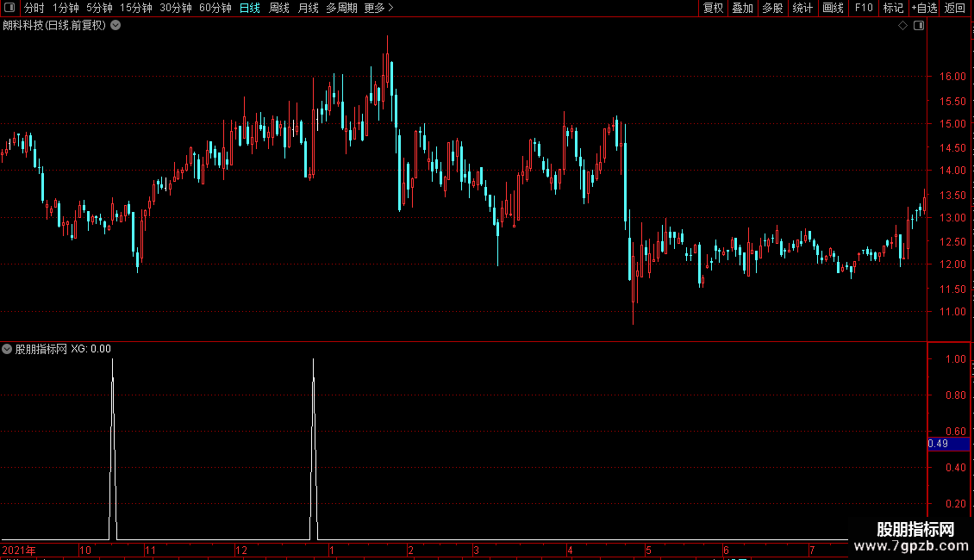This screenshot has width=974, height=560.
Task: Select the 1分钟 period tab
Action: [x=66, y=8]
